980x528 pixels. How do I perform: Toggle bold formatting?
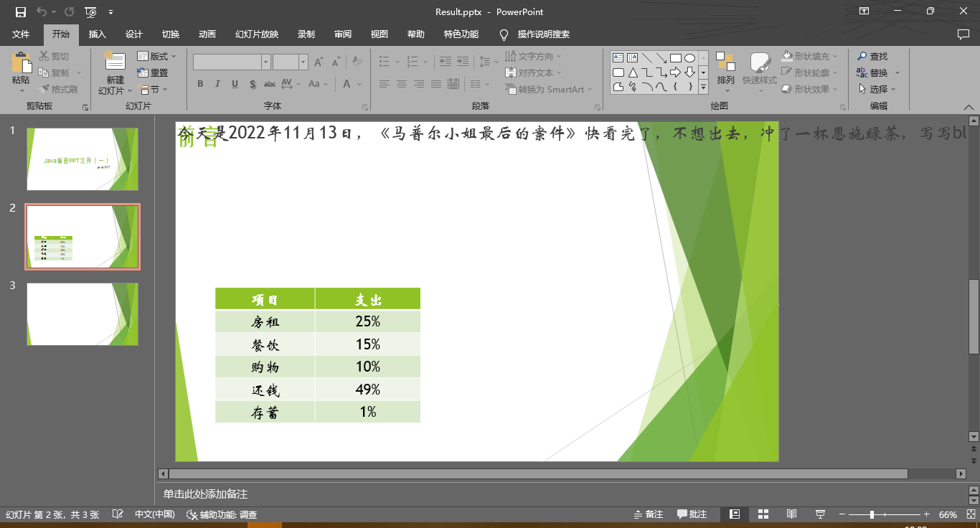pos(200,84)
